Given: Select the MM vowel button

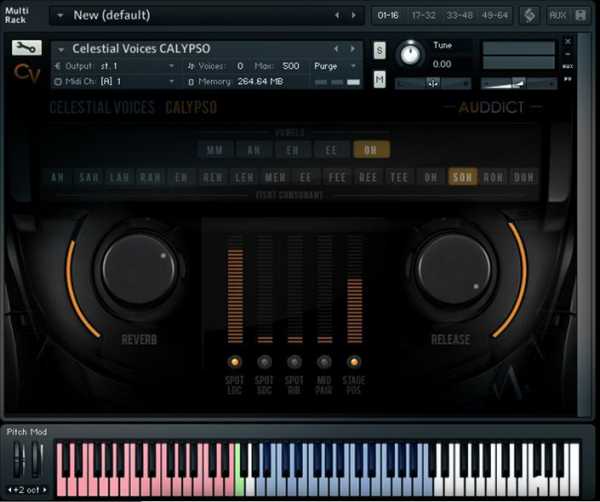Looking at the screenshot, I should 215,150.
